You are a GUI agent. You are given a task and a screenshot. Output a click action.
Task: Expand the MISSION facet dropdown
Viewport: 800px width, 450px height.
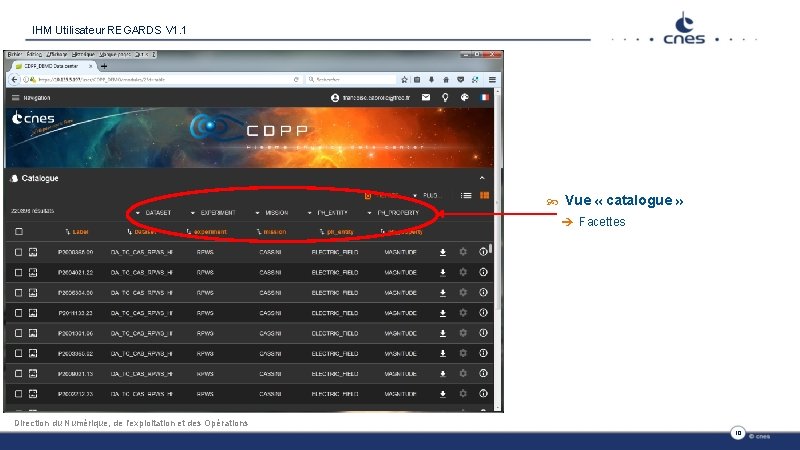click(x=272, y=213)
